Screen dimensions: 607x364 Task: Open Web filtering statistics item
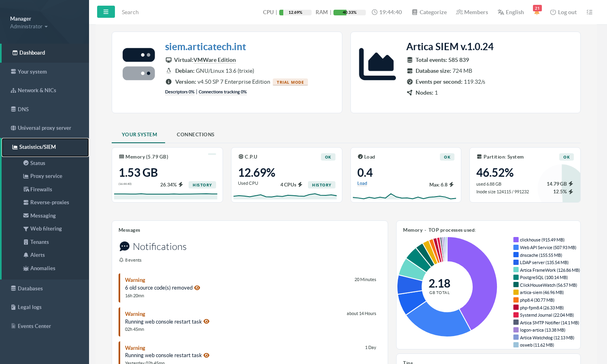click(x=46, y=229)
